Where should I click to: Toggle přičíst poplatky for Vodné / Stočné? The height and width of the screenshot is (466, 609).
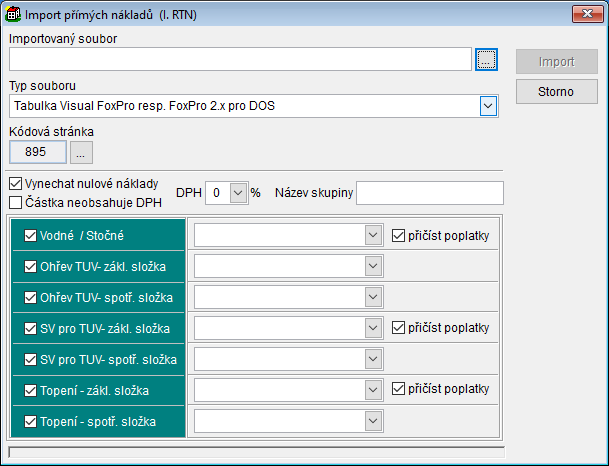coord(398,235)
